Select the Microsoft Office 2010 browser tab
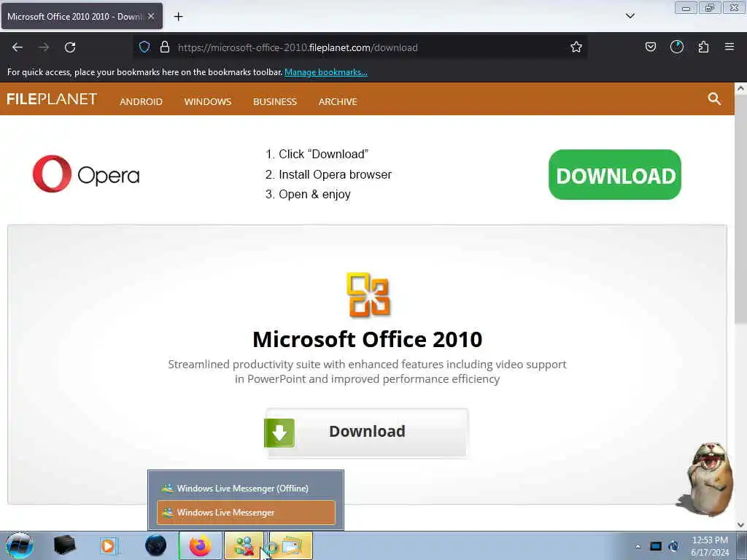Image resolution: width=747 pixels, height=560 pixels. 82,17
